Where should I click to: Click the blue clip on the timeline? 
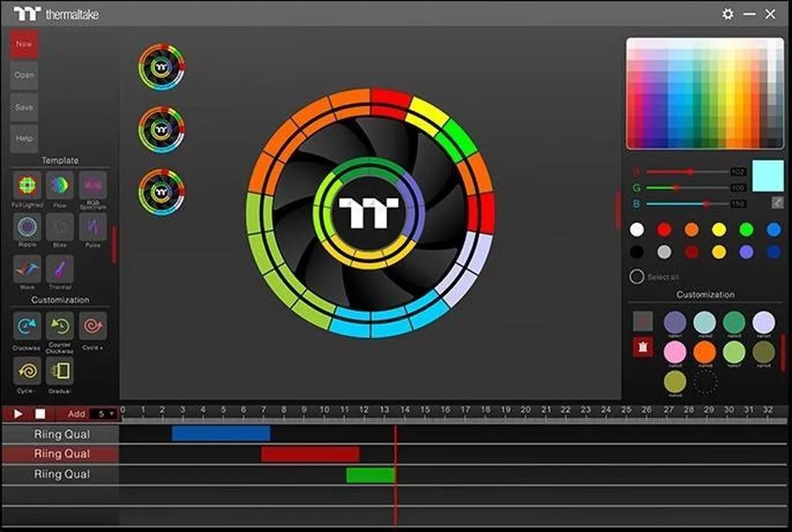click(x=221, y=434)
